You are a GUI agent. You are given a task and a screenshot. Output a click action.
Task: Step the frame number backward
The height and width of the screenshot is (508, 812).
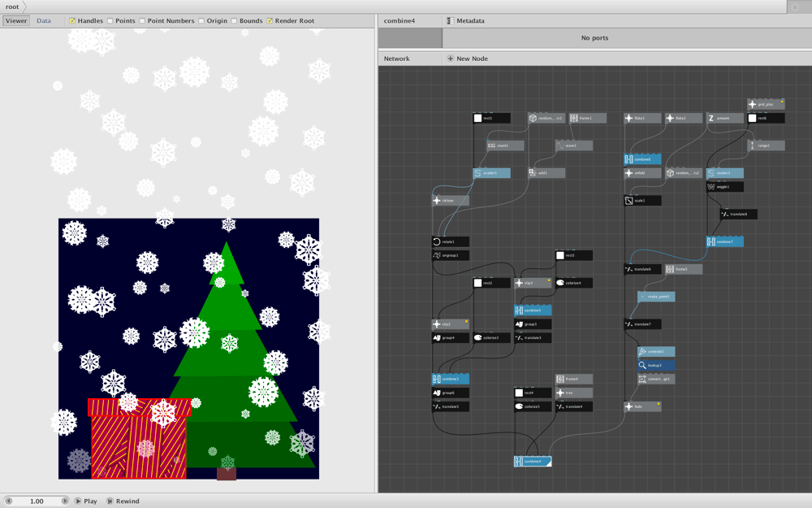click(x=8, y=501)
